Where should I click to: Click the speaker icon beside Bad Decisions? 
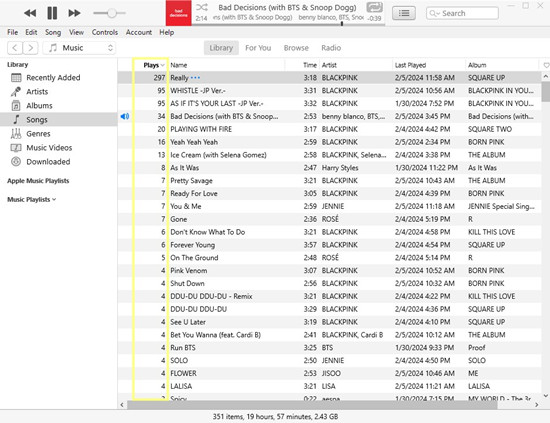point(125,116)
